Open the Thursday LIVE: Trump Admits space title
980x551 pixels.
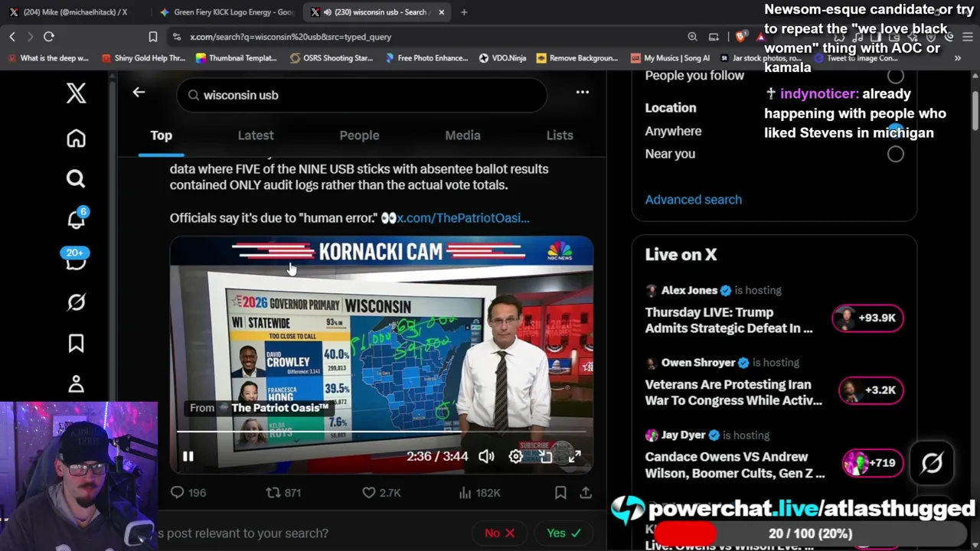click(x=729, y=320)
